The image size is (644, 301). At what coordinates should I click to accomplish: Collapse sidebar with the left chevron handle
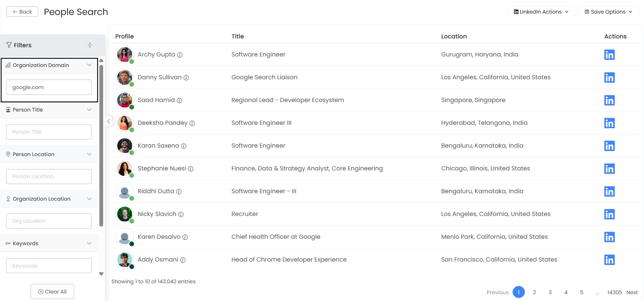click(108, 121)
